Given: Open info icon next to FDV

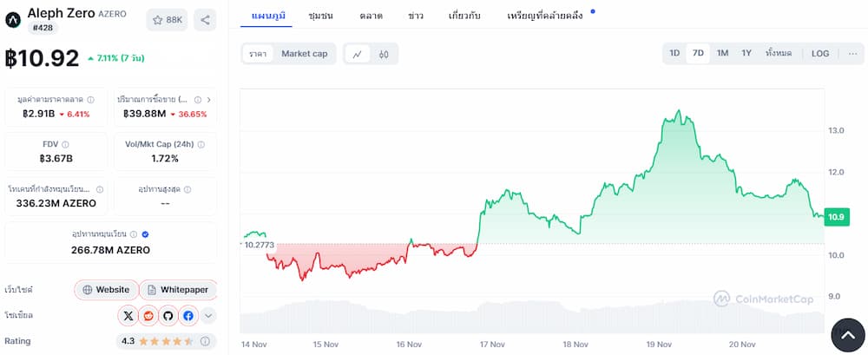Looking at the screenshot, I should (66, 145).
